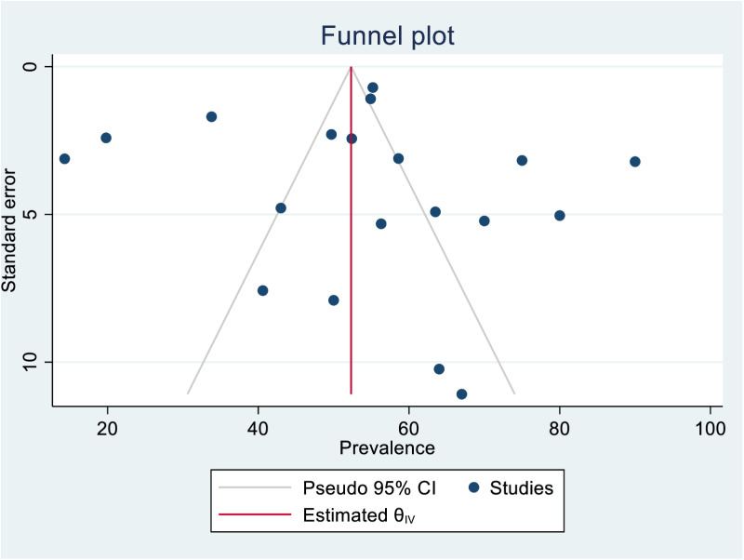This screenshot has width=744, height=560.
Task: Click the topmost study dot near the funnel apex
Action: point(373,87)
